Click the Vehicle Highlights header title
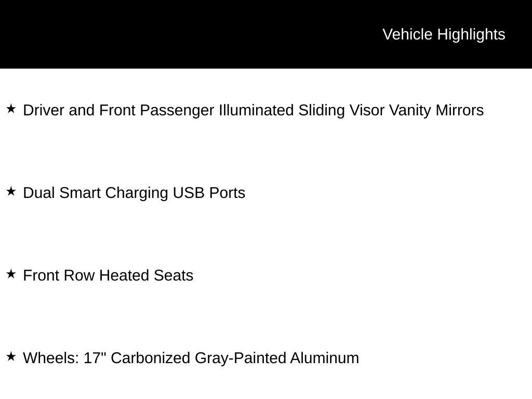This screenshot has height=399, width=532. (444, 35)
